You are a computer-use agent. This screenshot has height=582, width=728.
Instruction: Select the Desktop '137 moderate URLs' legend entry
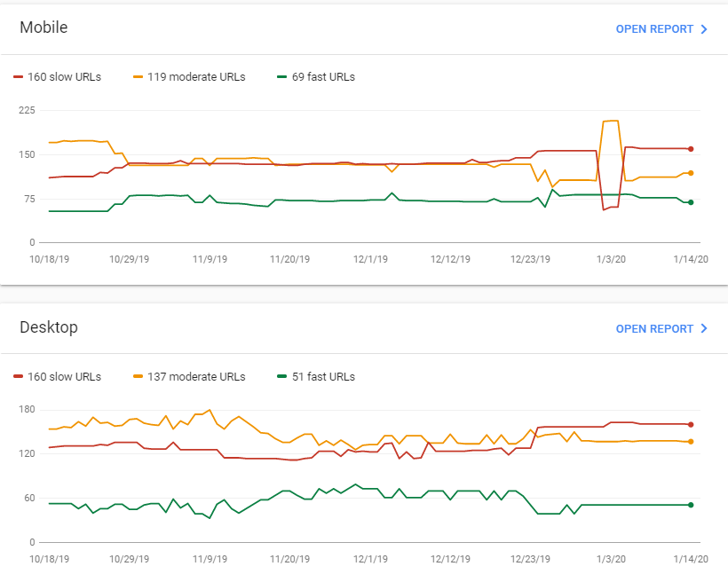tap(189, 377)
